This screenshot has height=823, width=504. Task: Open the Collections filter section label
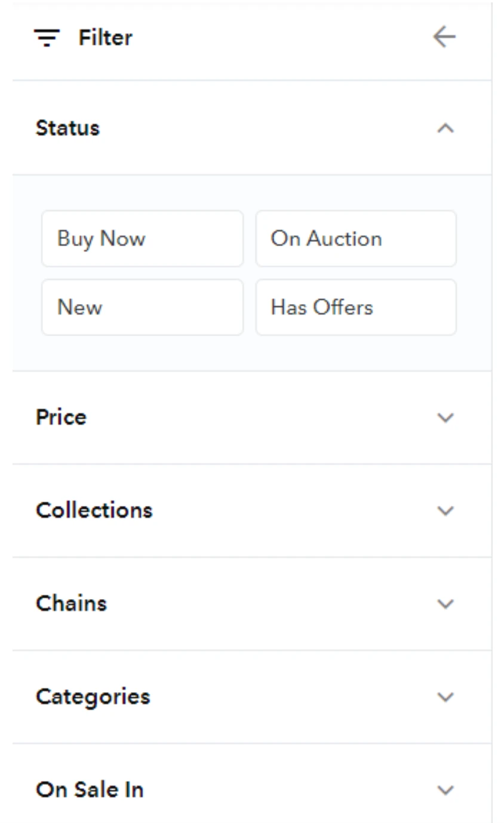(94, 510)
